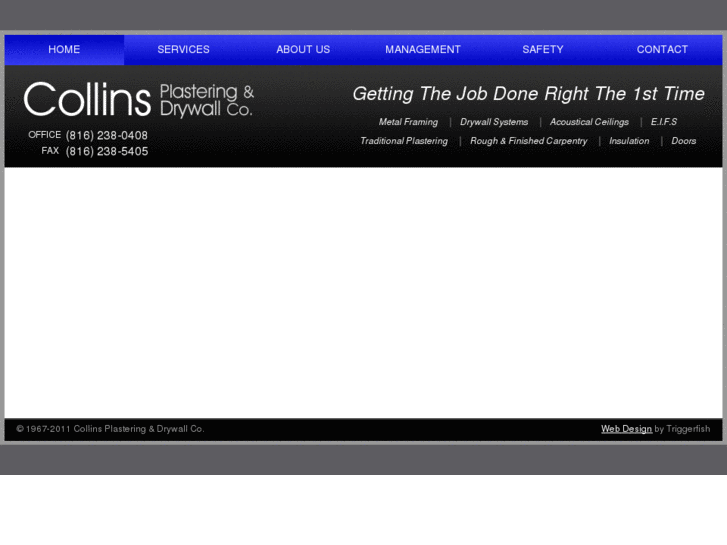The width and height of the screenshot is (727, 545).
Task: Click the Acoustical Ceilings text
Action: tap(589, 122)
